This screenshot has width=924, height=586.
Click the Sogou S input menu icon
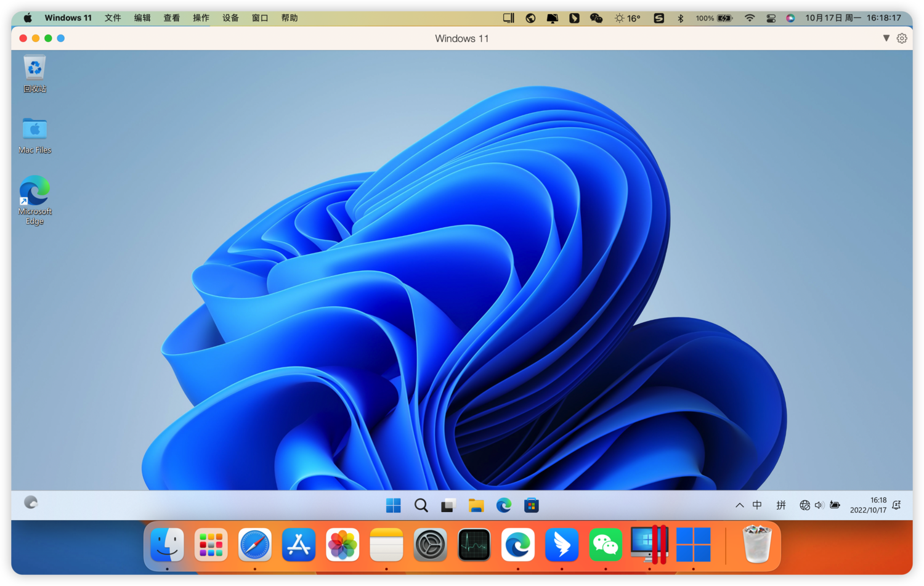[659, 18]
